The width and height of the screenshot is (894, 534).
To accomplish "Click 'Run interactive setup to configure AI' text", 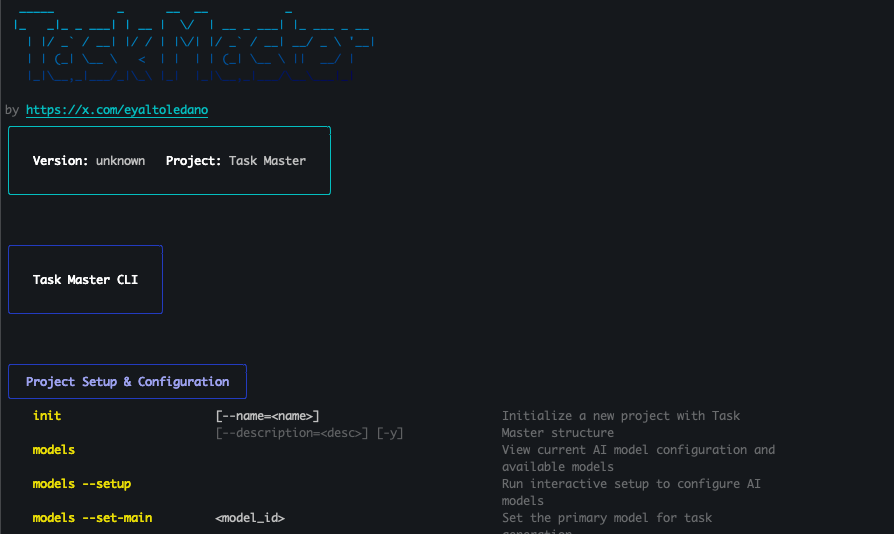I will pos(631,484).
